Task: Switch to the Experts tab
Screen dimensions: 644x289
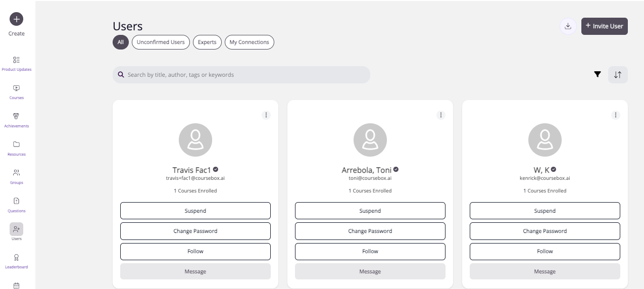Action: 207,42
